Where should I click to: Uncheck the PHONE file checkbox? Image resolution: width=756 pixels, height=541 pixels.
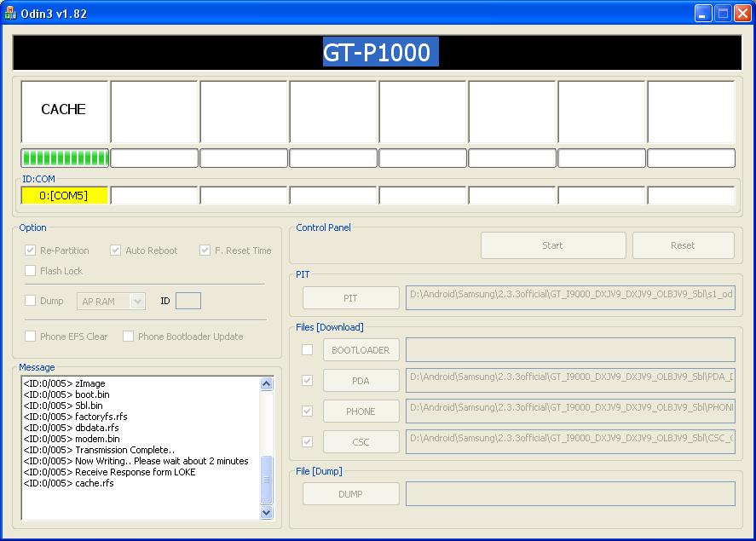(307, 411)
